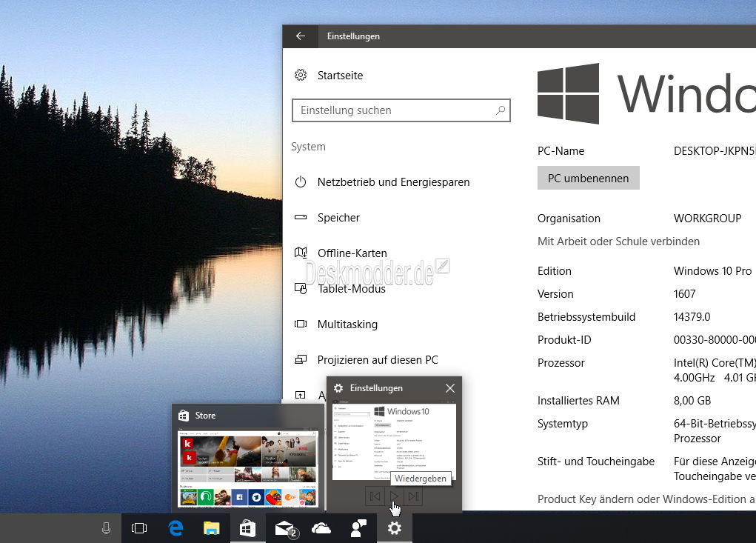Click the Einstellungen window title text
The image size is (756, 543).
point(353,36)
